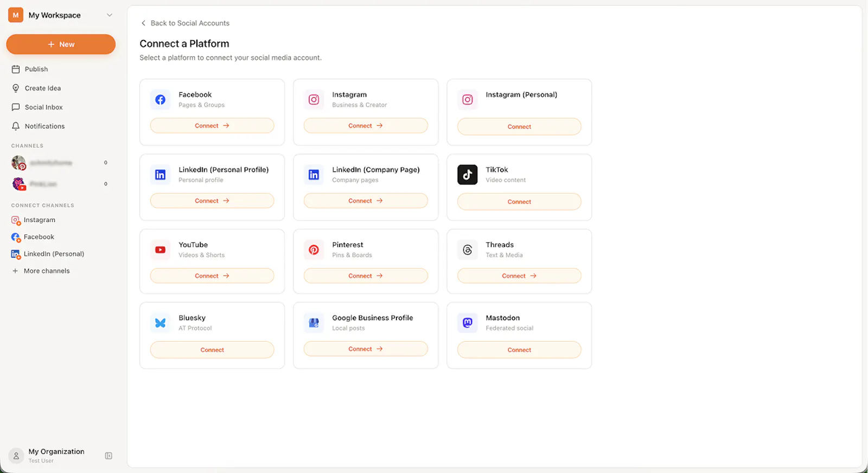Click the Instagram Business & Creator icon
This screenshot has width=868, height=473.
(314, 100)
